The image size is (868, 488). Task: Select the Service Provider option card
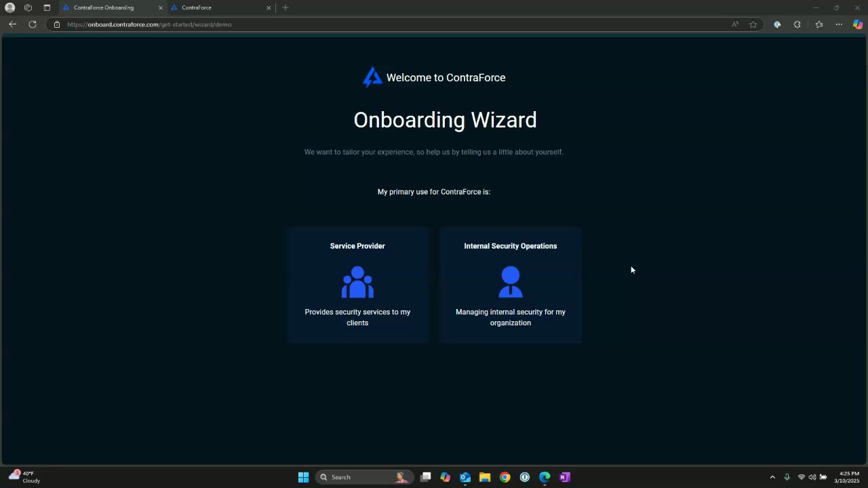pyautogui.click(x=357, y=285)
